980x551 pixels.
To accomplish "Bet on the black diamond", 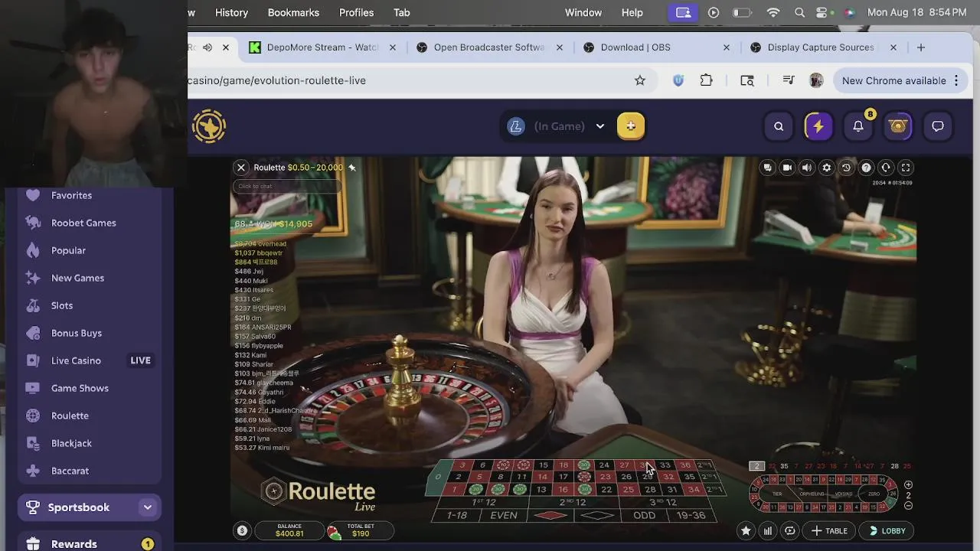I will click(598, 515).
